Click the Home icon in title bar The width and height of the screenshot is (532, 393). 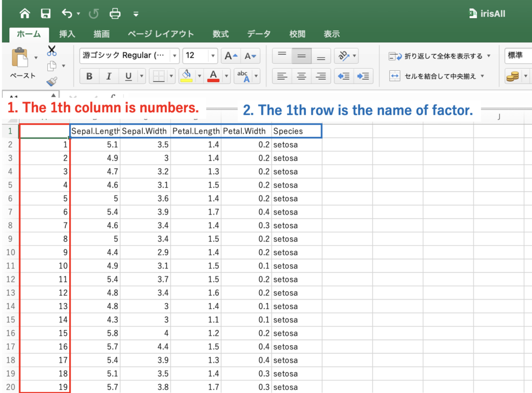coord(24,14)
